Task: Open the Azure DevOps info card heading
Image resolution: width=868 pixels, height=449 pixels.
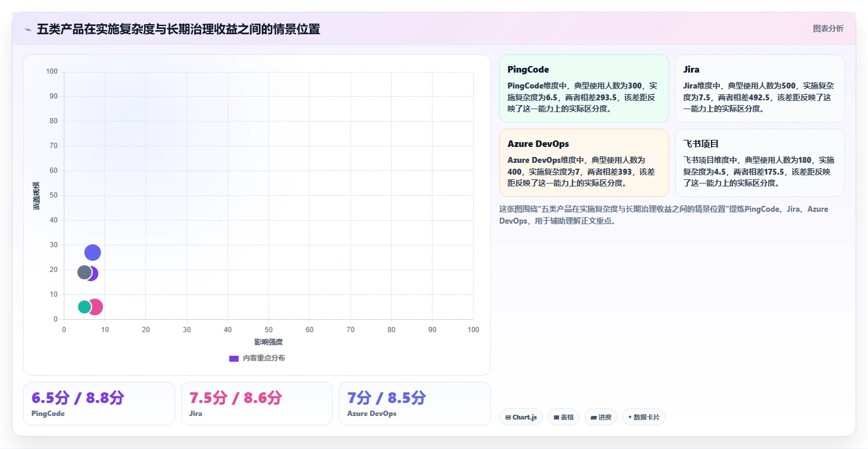Action: (538, 143)
